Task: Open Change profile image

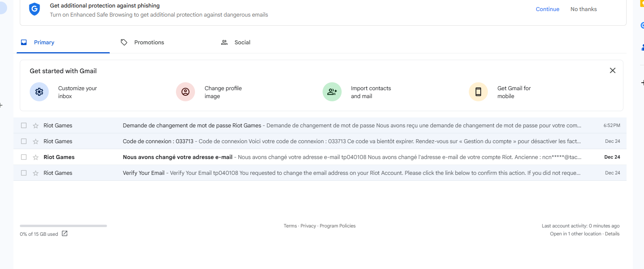Action: coord(223,92)
